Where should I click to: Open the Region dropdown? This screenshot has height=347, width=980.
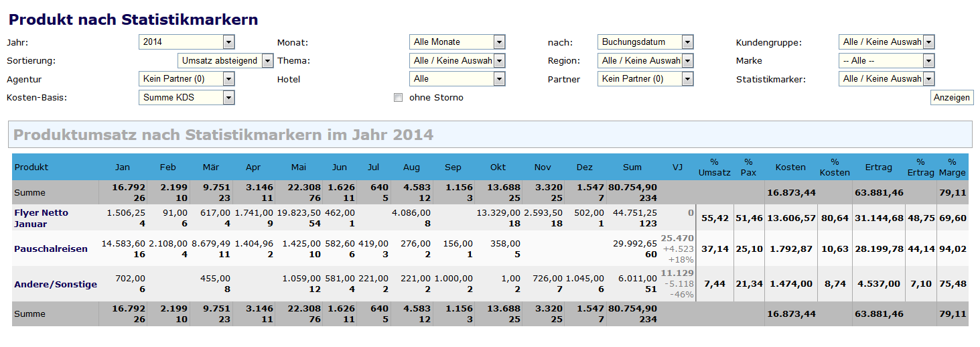coord(646,61)
